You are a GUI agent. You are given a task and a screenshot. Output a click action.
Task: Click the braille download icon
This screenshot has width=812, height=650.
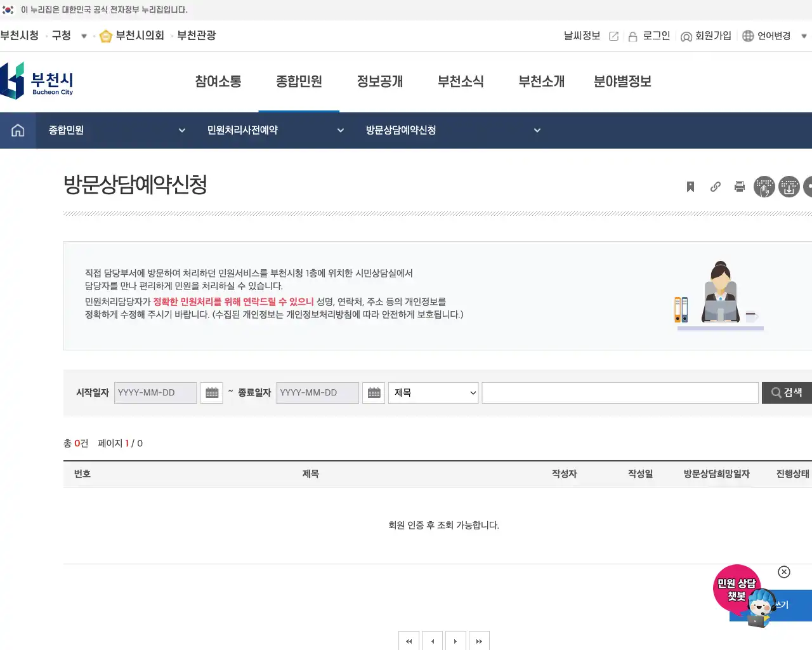tap(789, 187)
